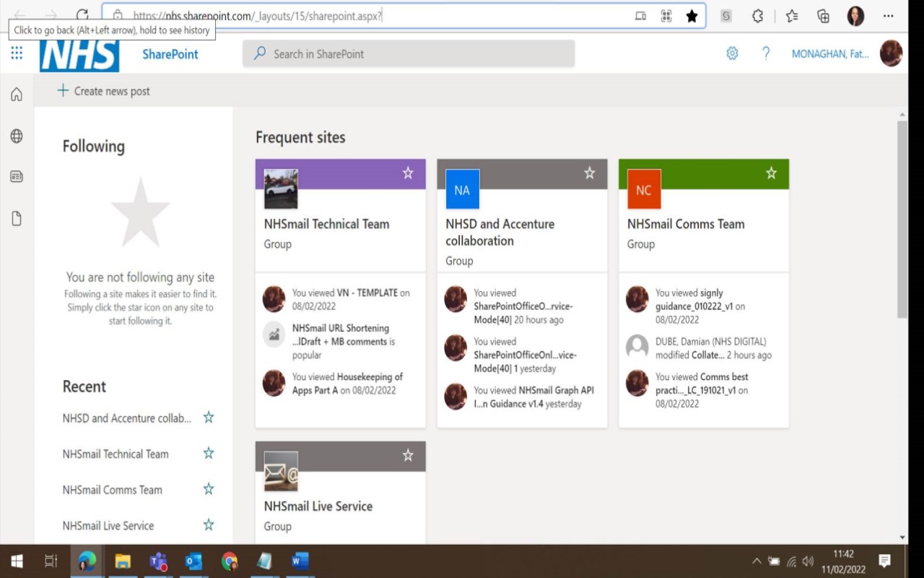Open NHSmail Technical Team in Recent list
The image size is (924, 578).
115,454
